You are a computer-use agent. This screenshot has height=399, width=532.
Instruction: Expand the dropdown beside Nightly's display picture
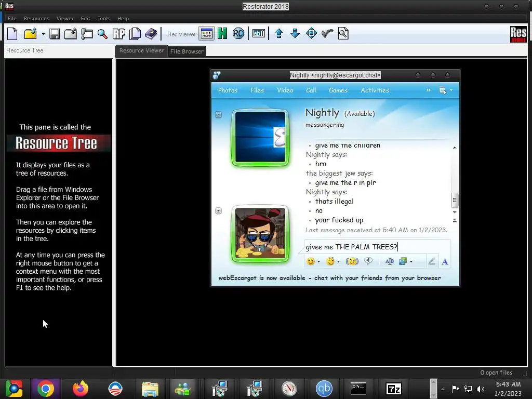coord(219,115)
